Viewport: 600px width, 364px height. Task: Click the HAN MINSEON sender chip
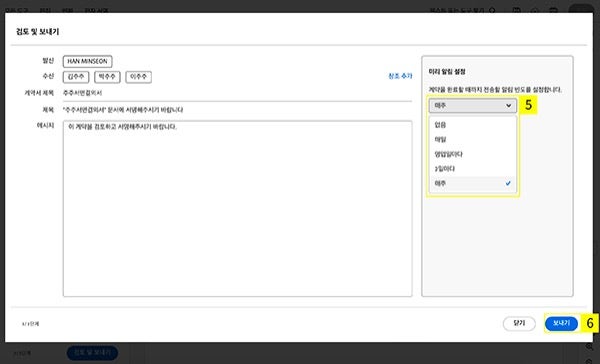pos(87,61)
